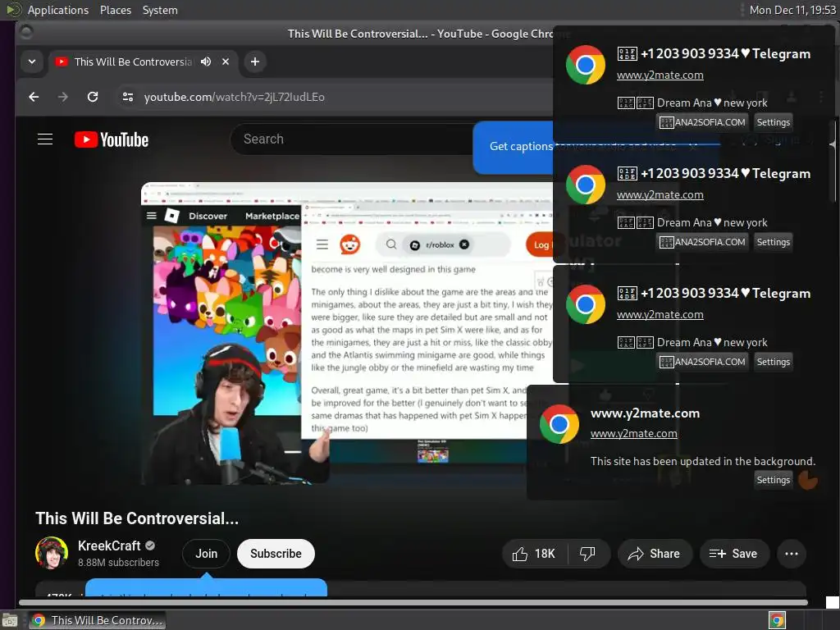Click the video player area
840x630 pixels.
click(x=347, y=333)
